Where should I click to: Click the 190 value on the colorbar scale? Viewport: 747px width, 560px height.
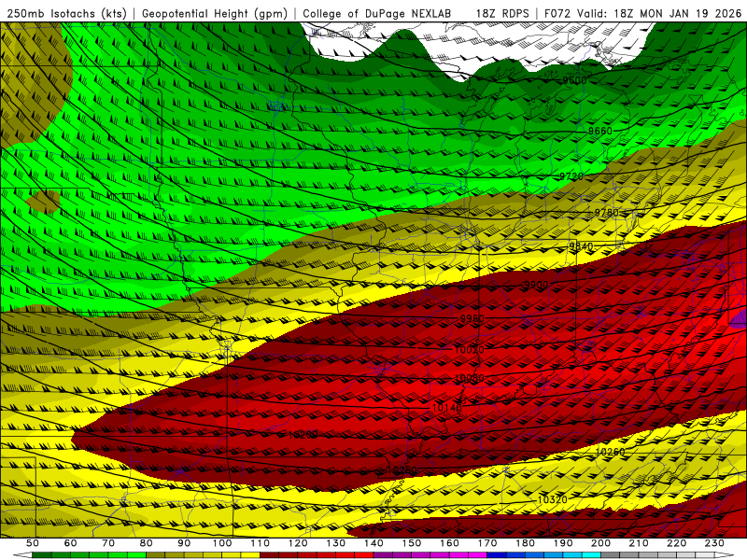pos(563,543)
